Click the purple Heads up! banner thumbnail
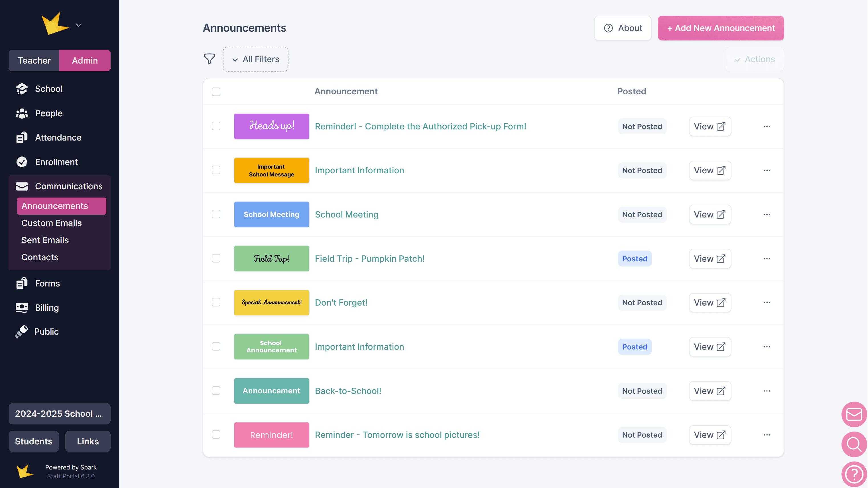The height and width of the screenshot is (488, 868). [271, 126]
